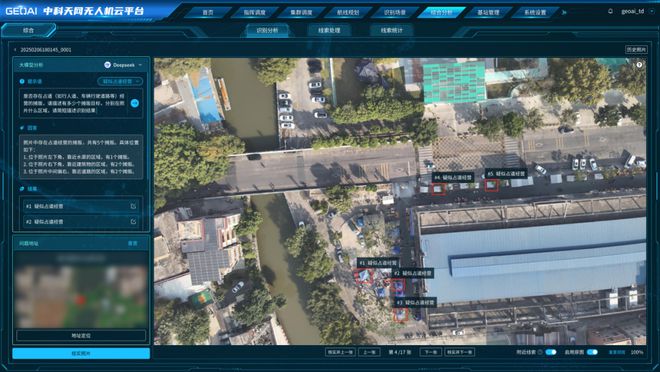Open the prompt template dropdown 疑似占道经营
The width and height of the screenshot is (660, 372).
(120, 81)
